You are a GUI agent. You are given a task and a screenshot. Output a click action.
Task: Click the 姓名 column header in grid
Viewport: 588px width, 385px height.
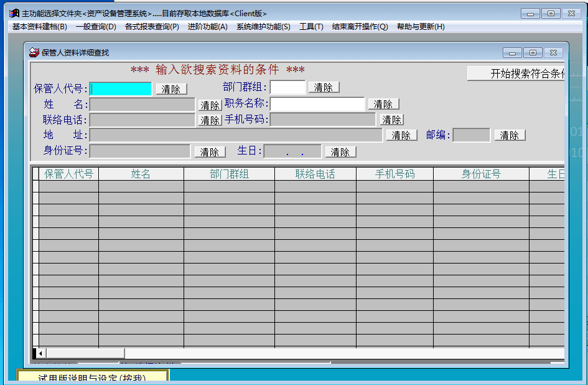pos(141,174)
